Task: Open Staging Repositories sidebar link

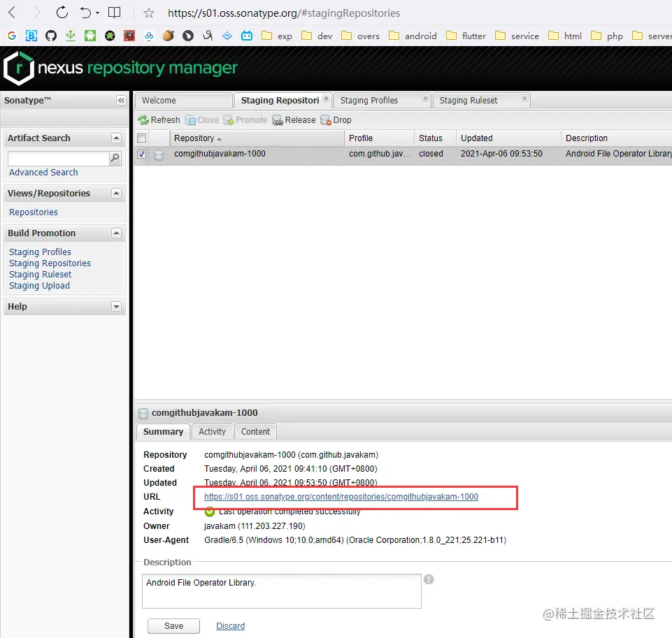Action: click(x=50, y=263)
